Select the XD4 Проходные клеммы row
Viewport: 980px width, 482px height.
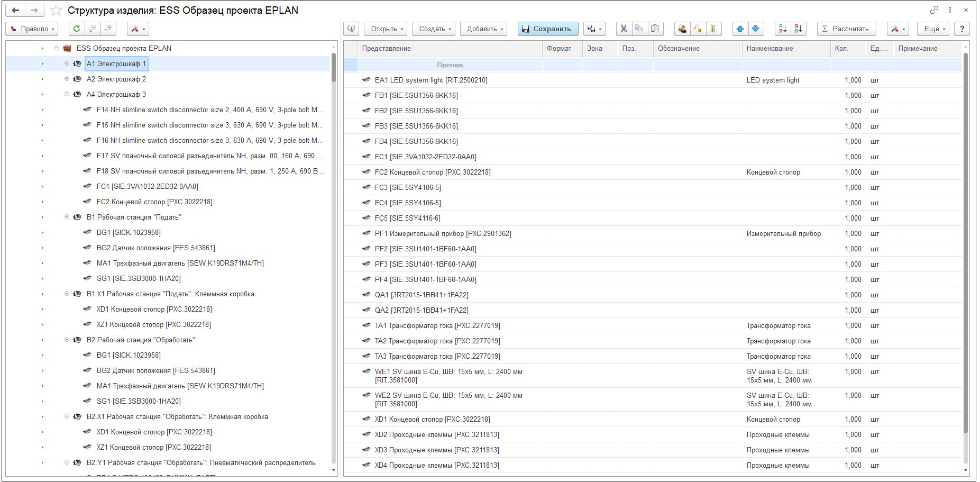coord(653,466)
